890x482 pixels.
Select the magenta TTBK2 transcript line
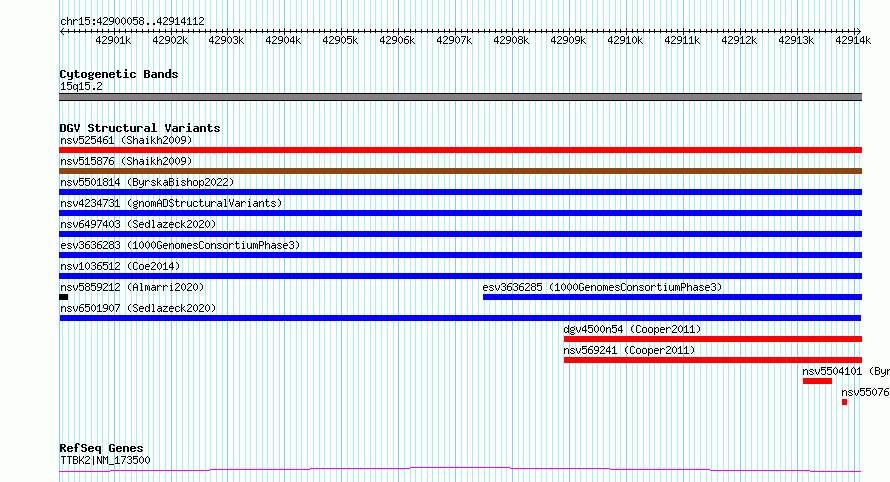point(460,470)
